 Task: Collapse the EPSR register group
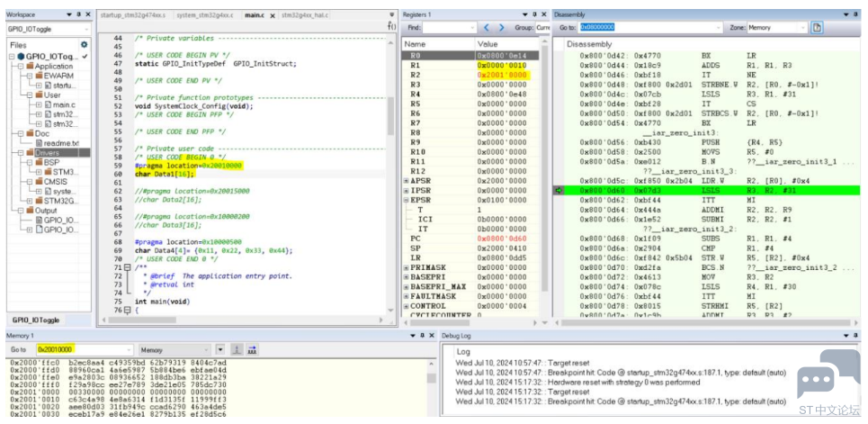tap(407, 200)
